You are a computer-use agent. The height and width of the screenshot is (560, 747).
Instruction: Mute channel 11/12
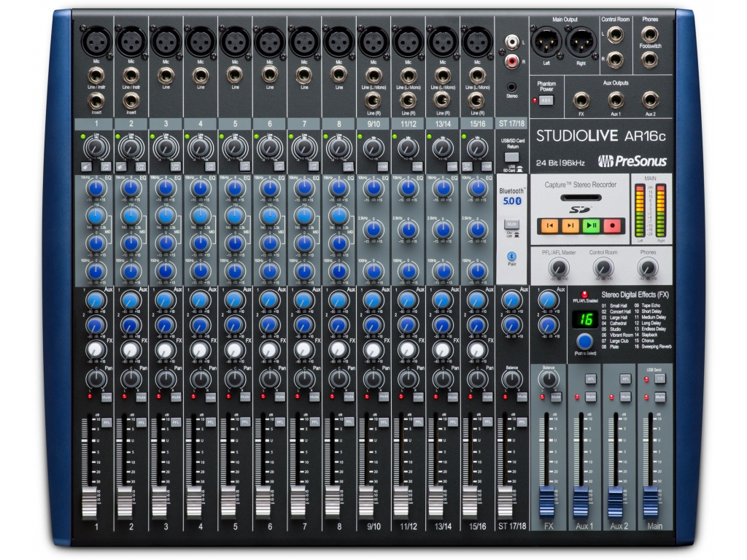[x=418, y=397]
